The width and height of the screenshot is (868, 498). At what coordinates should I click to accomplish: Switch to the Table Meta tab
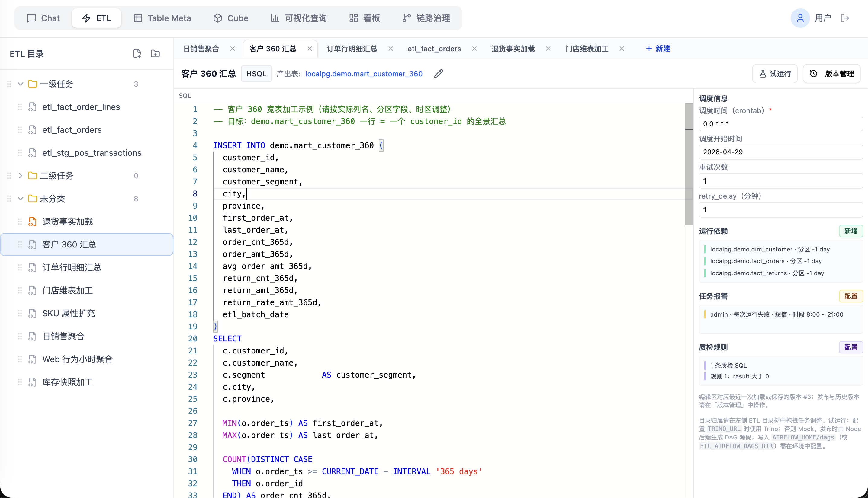162,18
